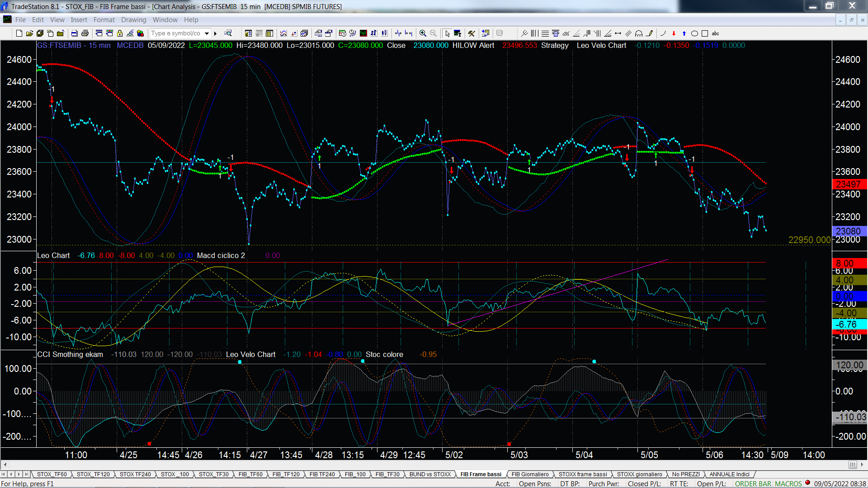Image resolution: width=868 pixels, height=488 pixels.
Task: Click the 23497 HILOW Alert price marker
Action: 849,184
